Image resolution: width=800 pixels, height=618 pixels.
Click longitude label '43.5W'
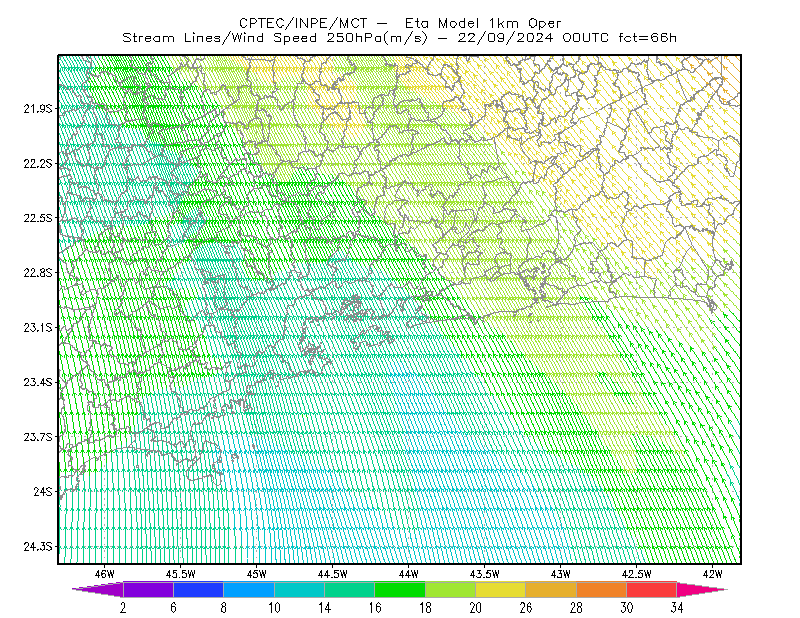coord(485,574)
